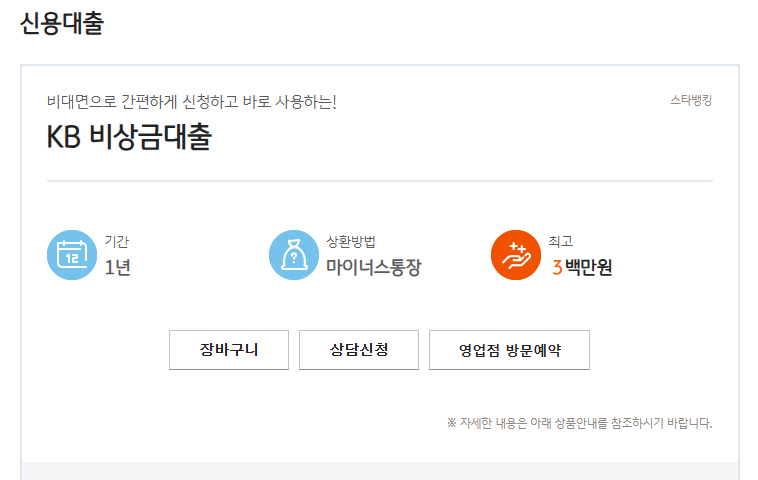Click the 최고 label
758x480 pixels.
pyautogui.click(x=560, y=241)
